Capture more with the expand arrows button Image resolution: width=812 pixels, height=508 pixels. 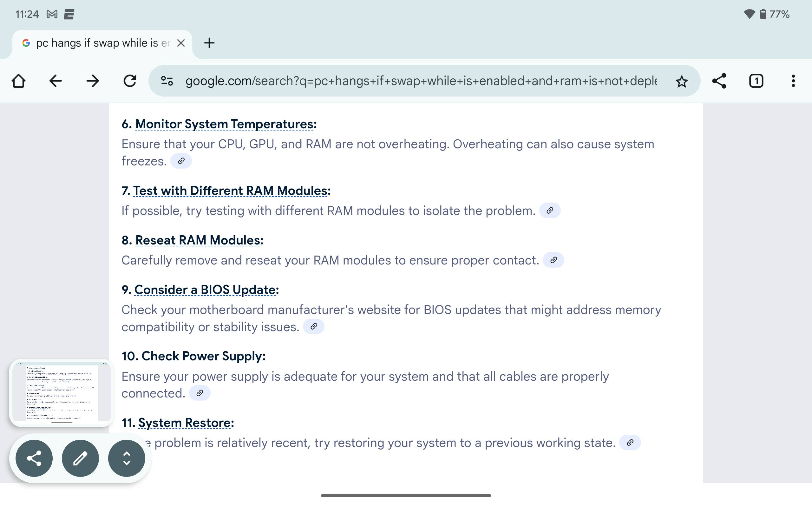tap(127, 458)
